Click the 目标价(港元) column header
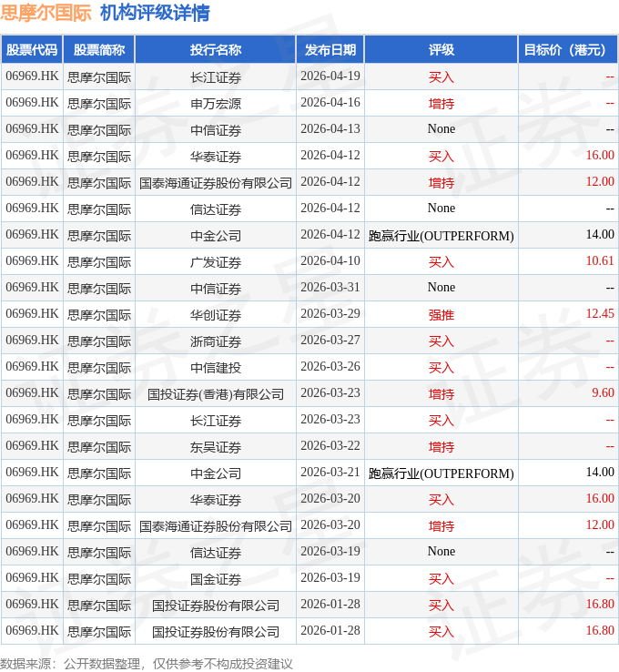This screenshot has width=619, height=672. (568, 50)
